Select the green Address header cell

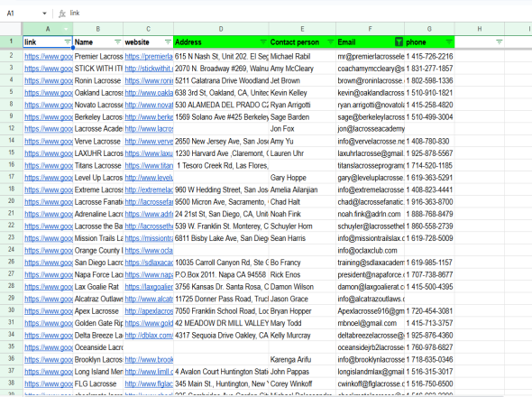coord(221,42)
